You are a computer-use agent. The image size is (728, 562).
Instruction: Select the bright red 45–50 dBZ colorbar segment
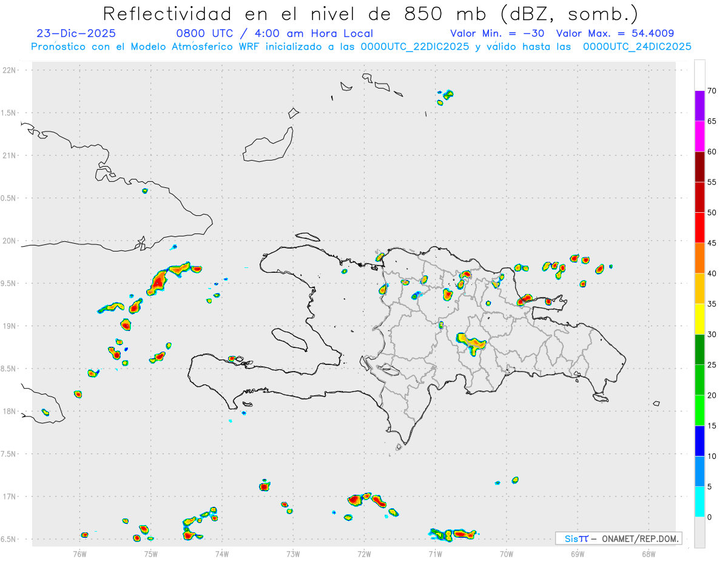[x=699, y=228]
